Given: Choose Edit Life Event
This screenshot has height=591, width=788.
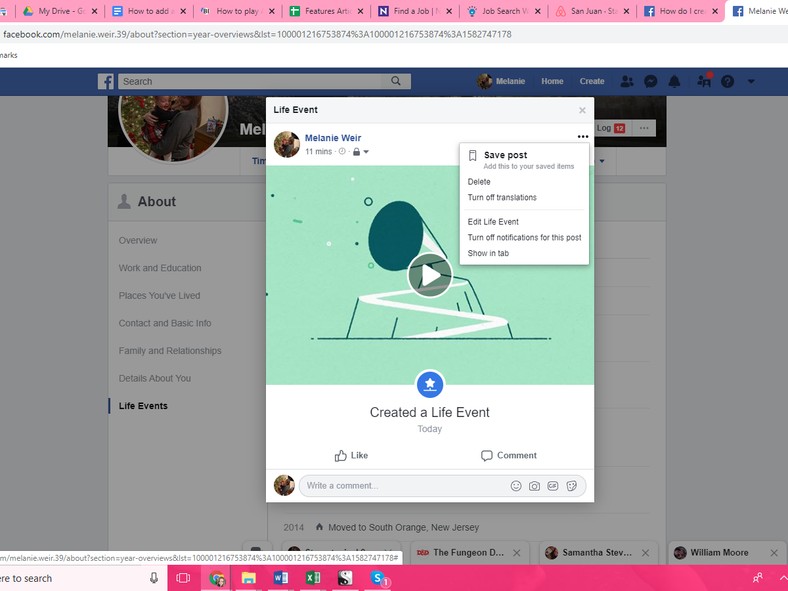Looking at the screenshot, I should (x=493, y=222).
